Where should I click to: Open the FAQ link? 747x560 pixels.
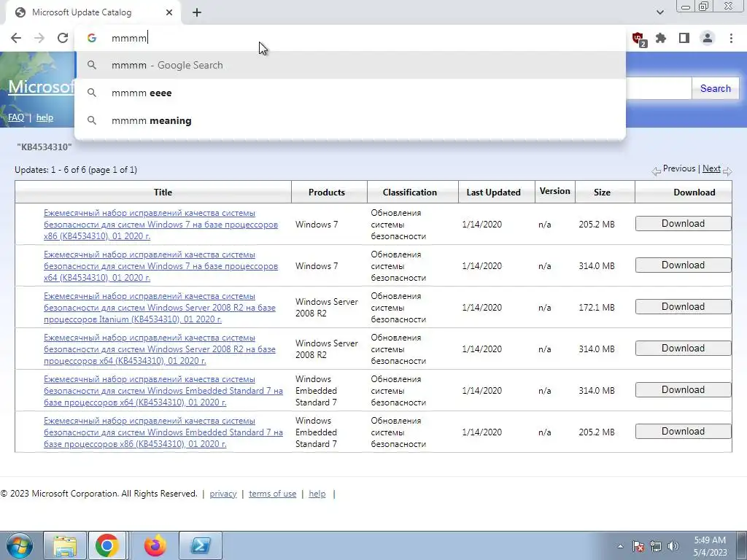16,117
